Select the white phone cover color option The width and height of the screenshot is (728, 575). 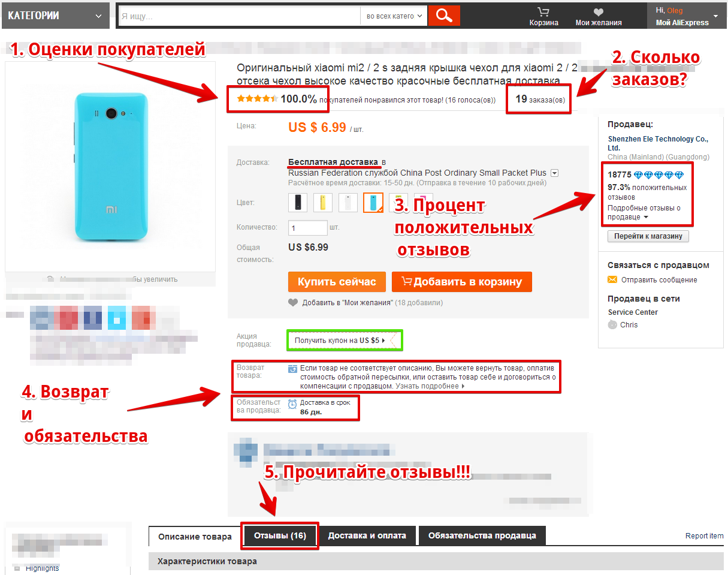pyautogui.click(x=348, y=203)
